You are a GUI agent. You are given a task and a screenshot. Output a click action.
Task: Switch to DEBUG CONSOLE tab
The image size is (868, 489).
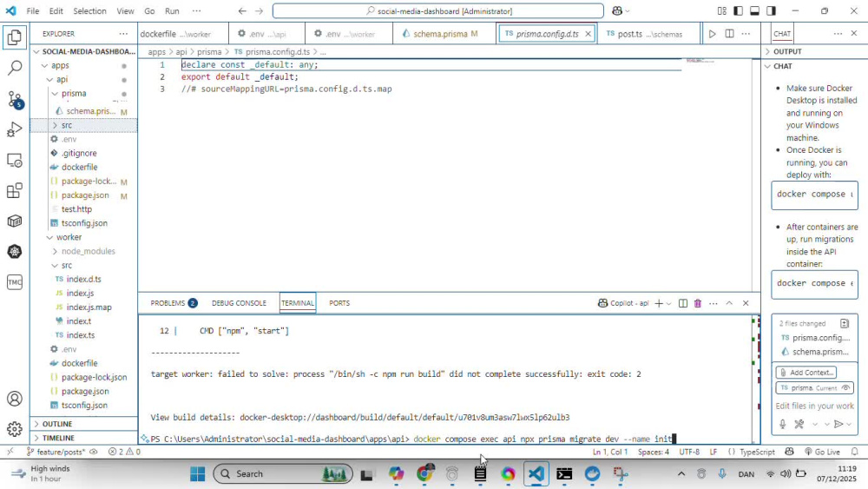(239, 303)
